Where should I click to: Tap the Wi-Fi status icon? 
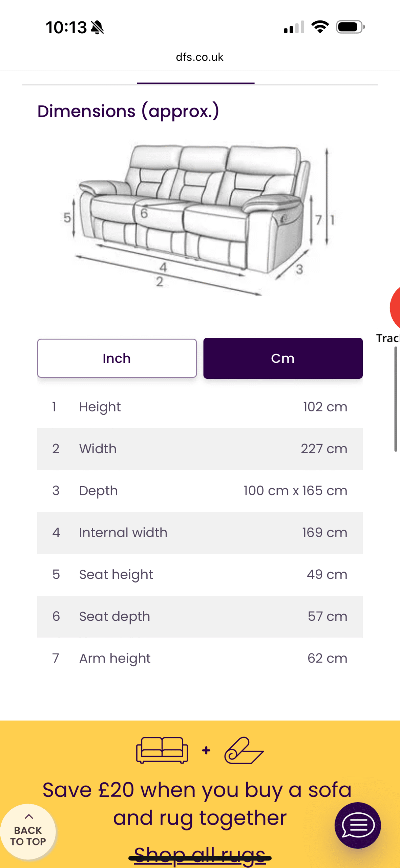point(320,27)
